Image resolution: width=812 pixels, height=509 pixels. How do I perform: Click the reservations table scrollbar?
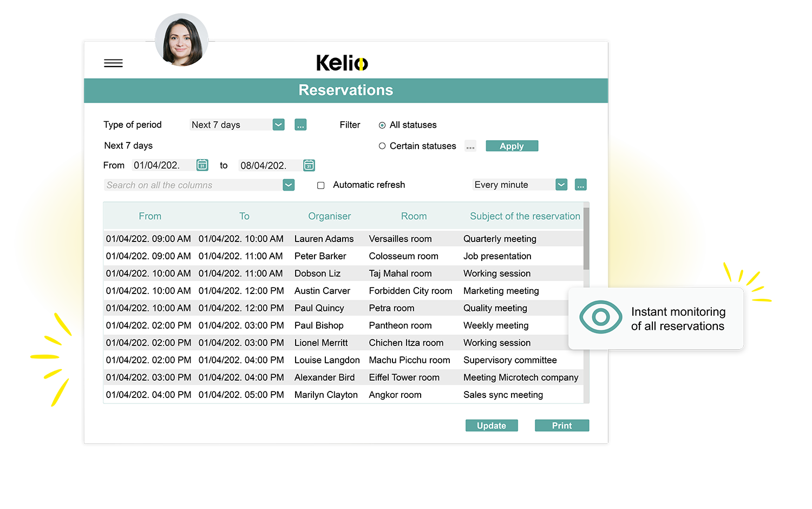tap(586, 238)
